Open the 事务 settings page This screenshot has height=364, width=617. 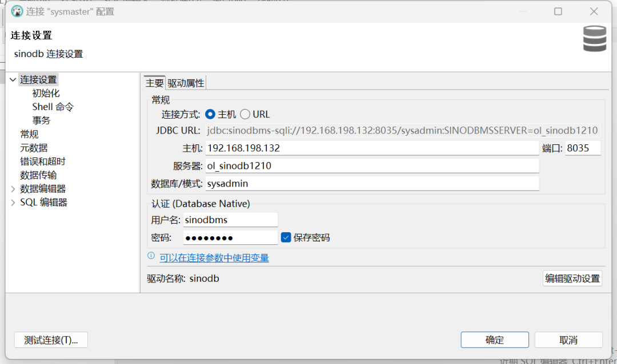(x=41, y=121)
